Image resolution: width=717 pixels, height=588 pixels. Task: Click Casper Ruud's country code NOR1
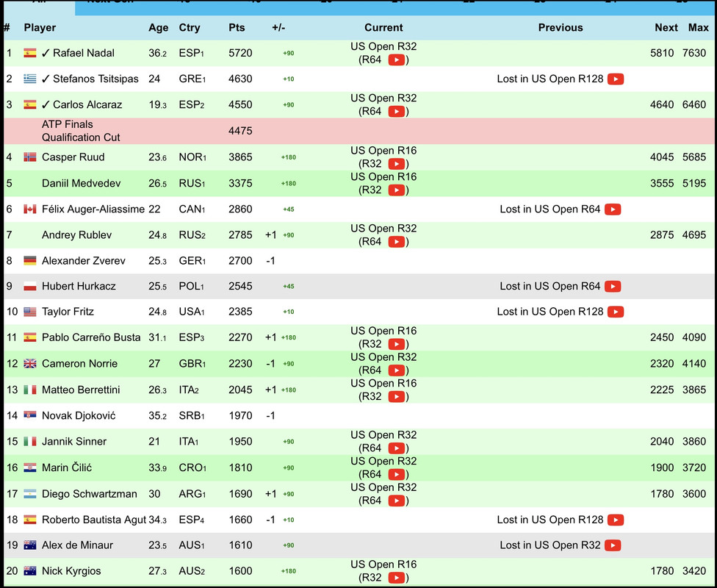192,157
